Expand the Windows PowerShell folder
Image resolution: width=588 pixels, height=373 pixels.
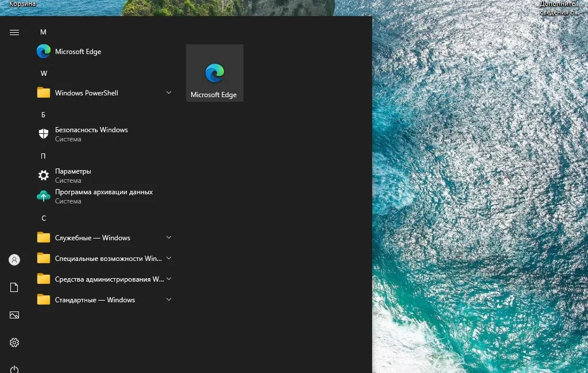[103, 93]
